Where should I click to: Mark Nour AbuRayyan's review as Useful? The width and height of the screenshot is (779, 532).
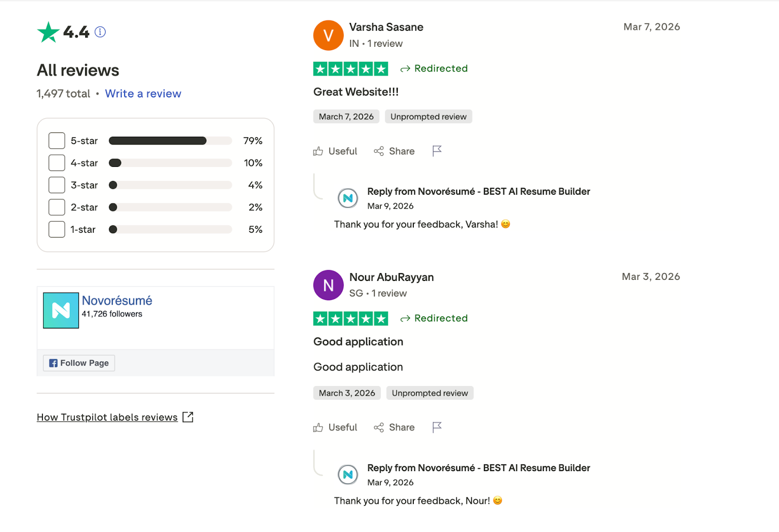(x=335, y=427)
